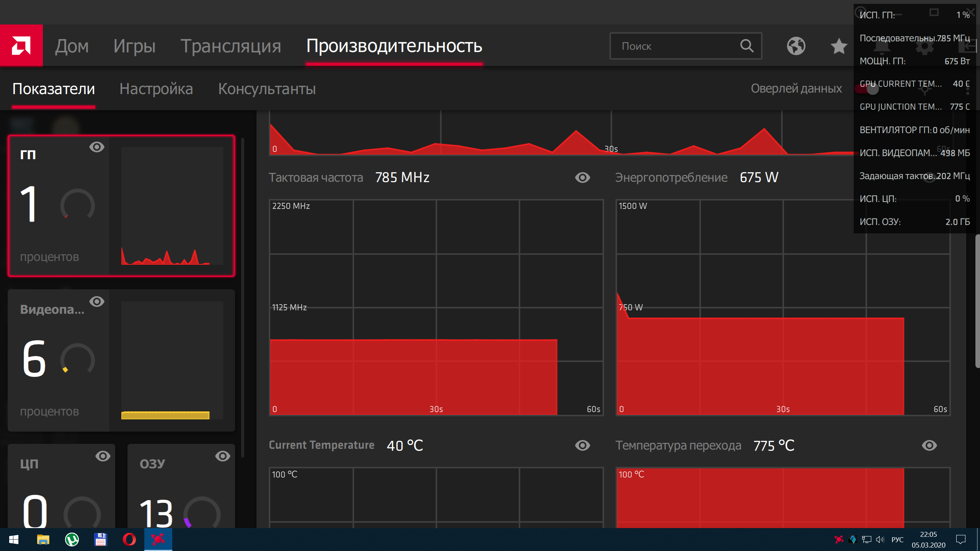Open the Консультанты sub-tab
The width and height of the screenshot is (980, 551).
(x=267, y=89)
